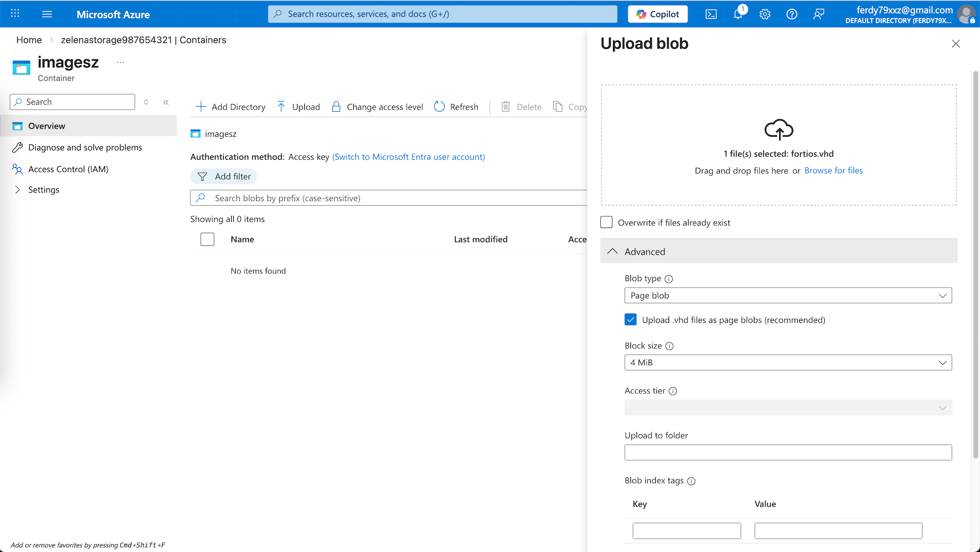Uncheck Upload .vhd files as page blobs
This screenshot has height=552, width=980.
click(630, 320)
